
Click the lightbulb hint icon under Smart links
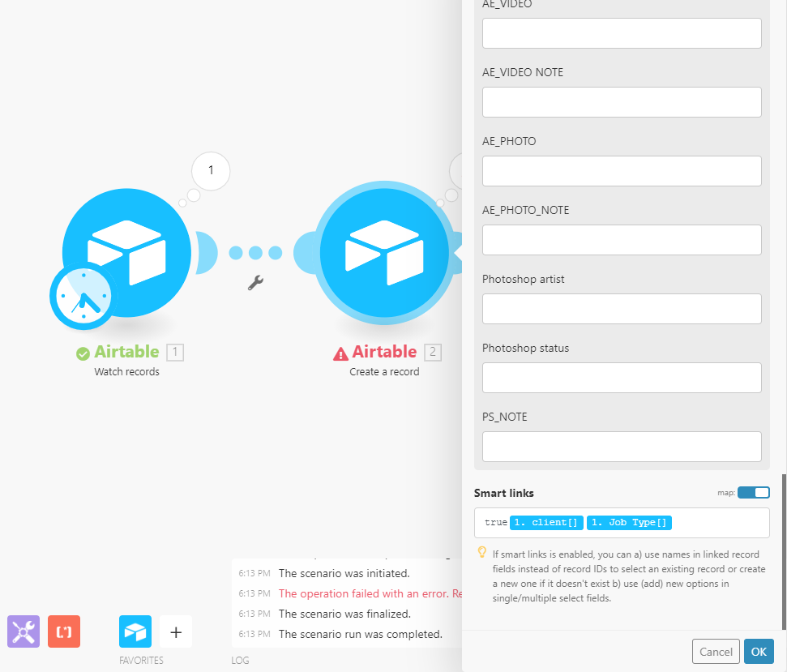[x=481, y=553]
